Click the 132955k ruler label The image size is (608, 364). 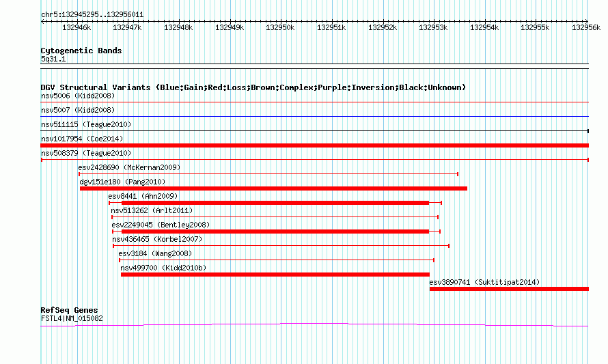click(x=535, y=27)
